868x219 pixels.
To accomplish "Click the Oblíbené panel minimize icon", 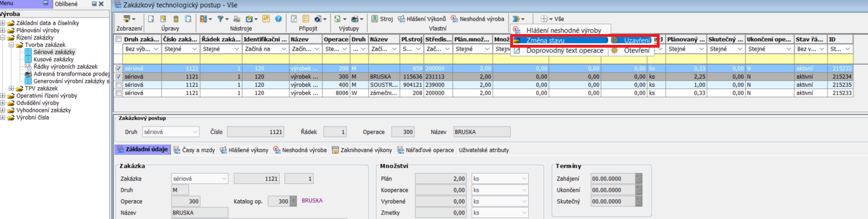I will click(94, 4).
